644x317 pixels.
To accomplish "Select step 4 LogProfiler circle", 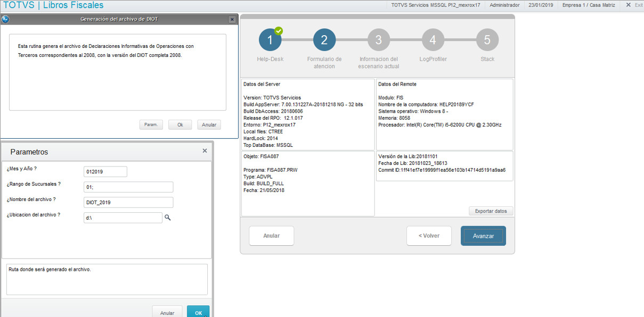I will [433, 40].
